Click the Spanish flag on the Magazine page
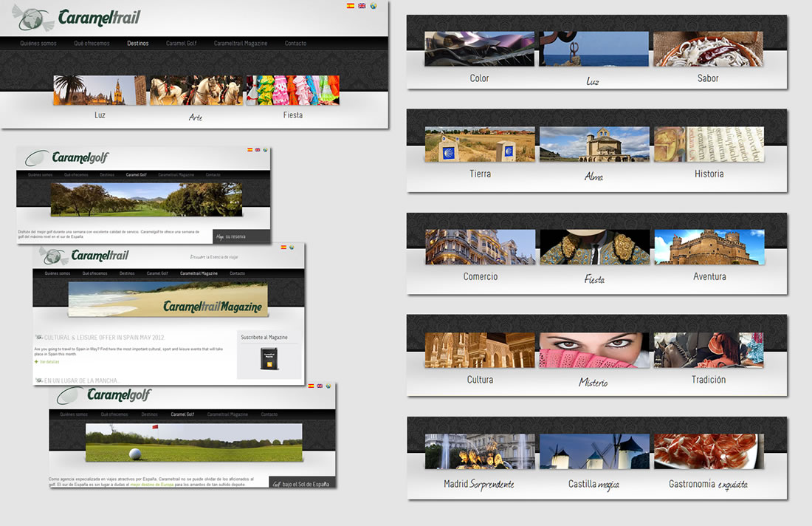 click(283, 247)
